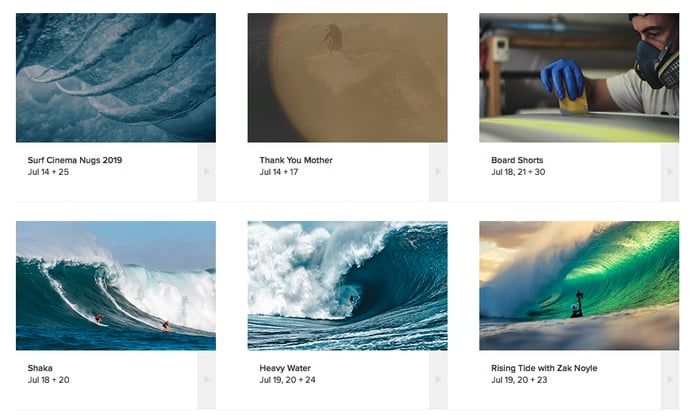Open Rising Tide with Zak Noyle title
700x420 pixels.
(x=544, y=368)
